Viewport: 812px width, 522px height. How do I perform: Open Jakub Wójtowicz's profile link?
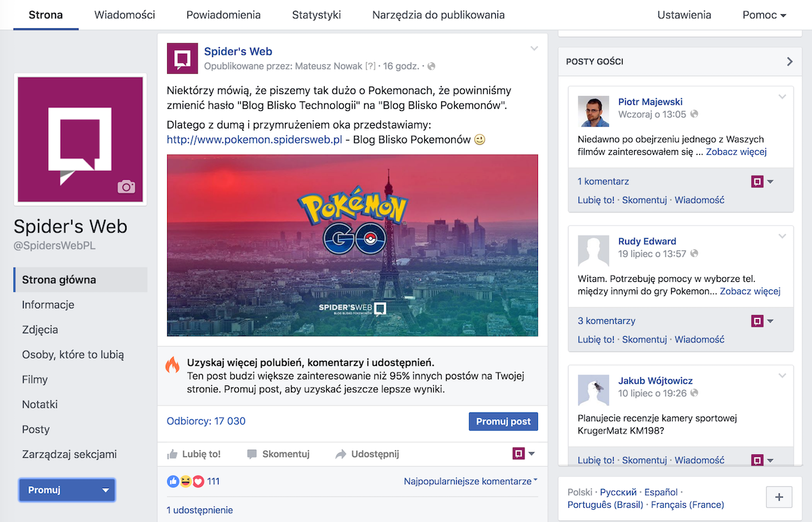pos(656,381)
